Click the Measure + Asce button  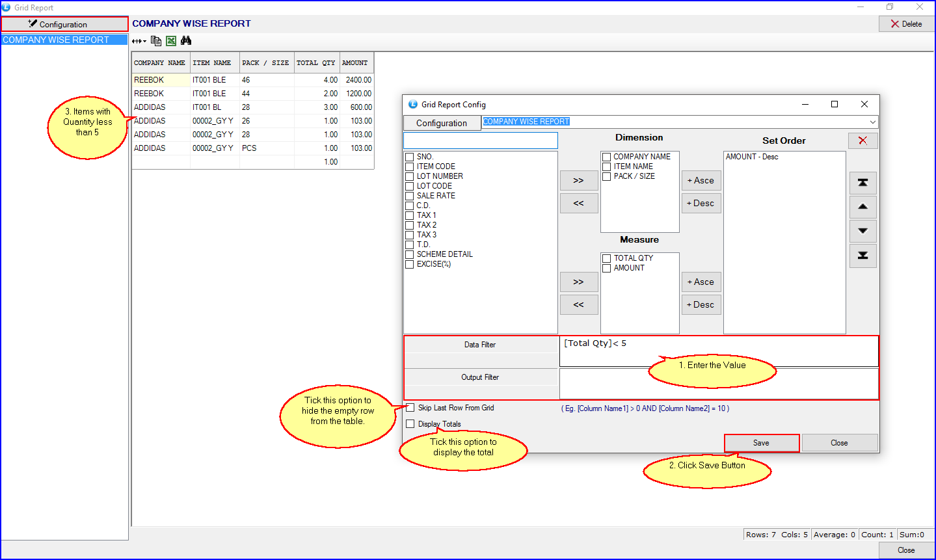(x=701, y=282)
